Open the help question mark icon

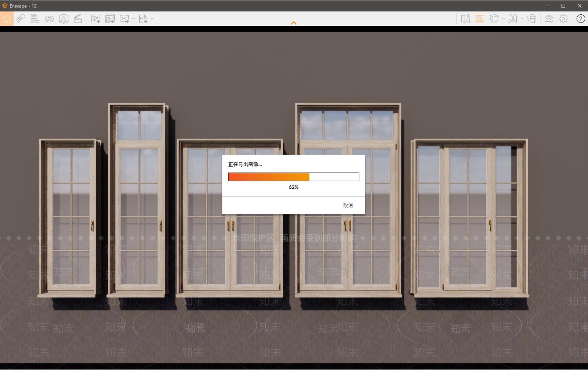tap(581, 18)
